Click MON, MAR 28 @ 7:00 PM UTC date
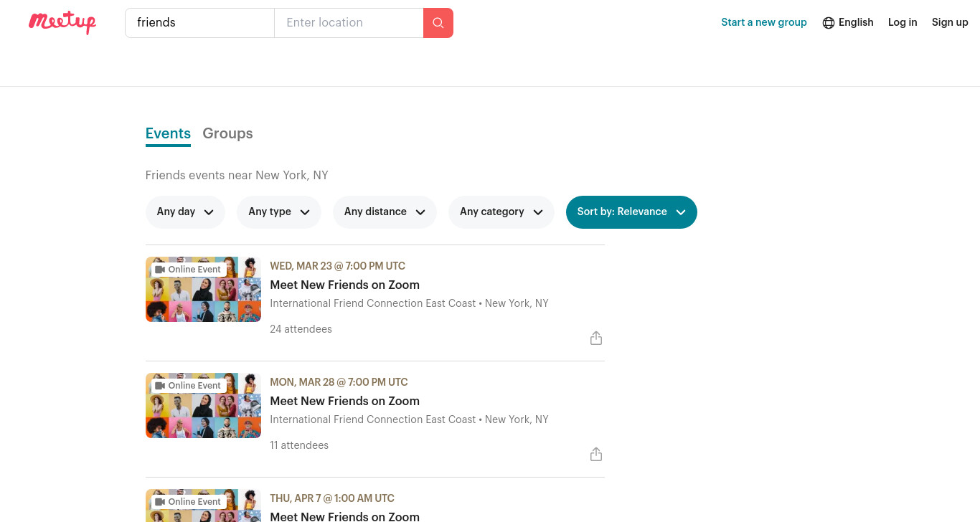This screenshot has width=980, height=522. click(x=339, y=383)
